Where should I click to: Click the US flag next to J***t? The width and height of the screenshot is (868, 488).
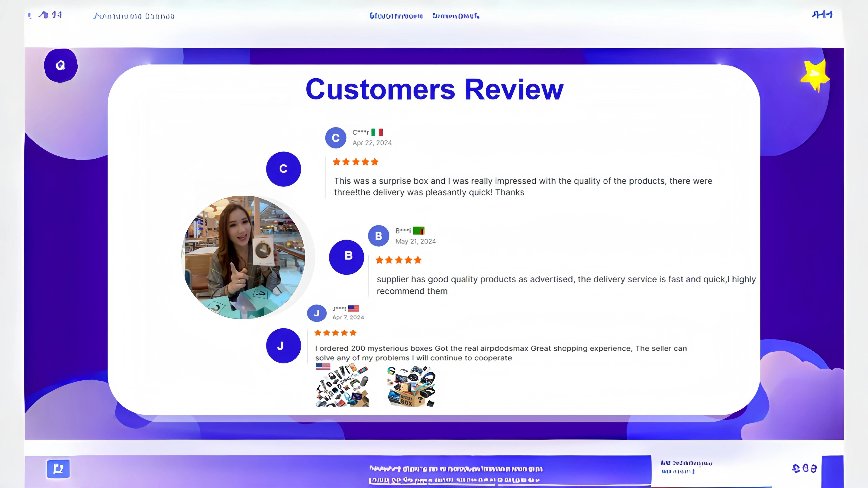(353, 309)
